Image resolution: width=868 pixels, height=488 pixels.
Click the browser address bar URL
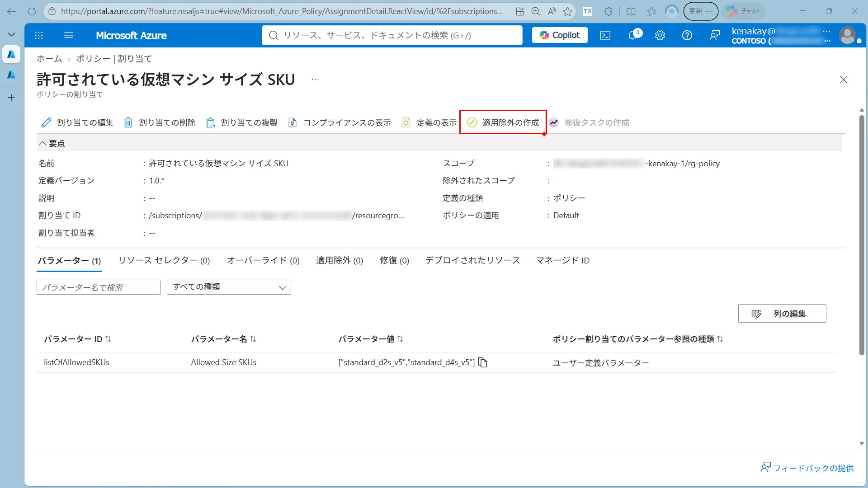tap(282, 11)
